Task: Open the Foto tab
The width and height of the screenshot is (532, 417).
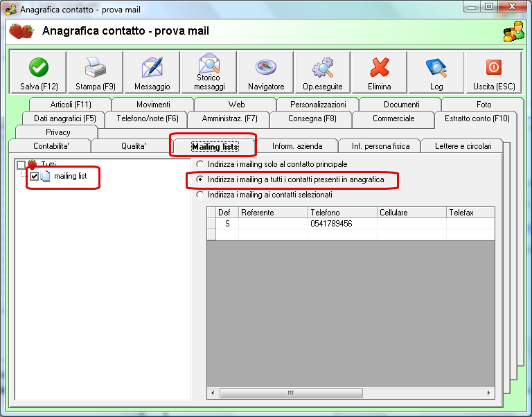Action: pos(484,104)
